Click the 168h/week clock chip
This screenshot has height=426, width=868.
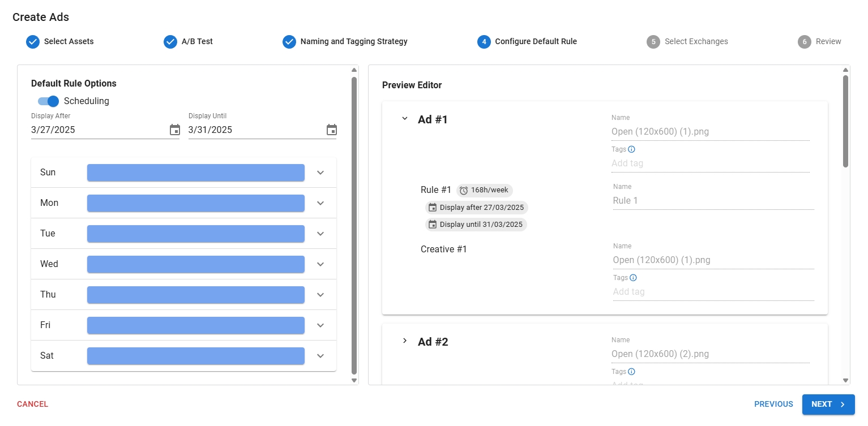pyautogui.click(x=484, y=190)
